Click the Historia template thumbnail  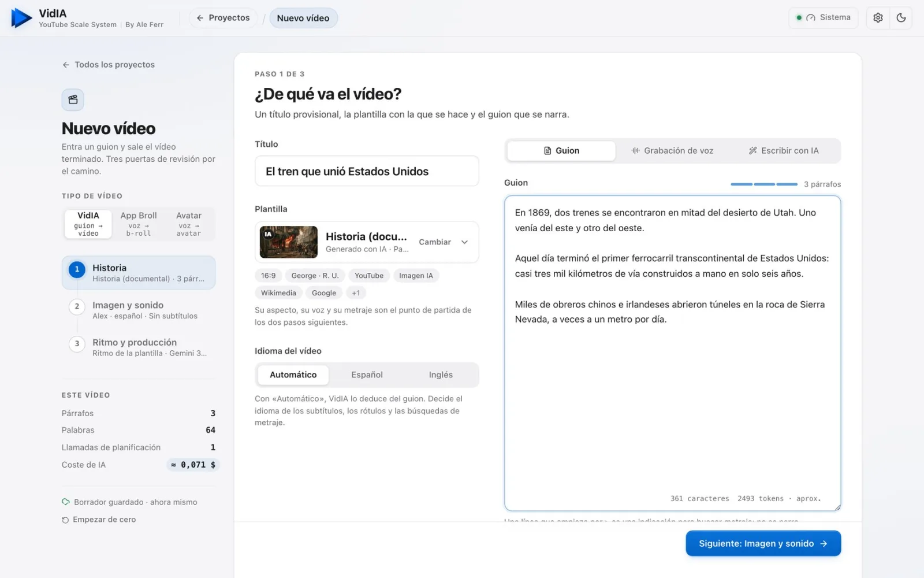289,242
